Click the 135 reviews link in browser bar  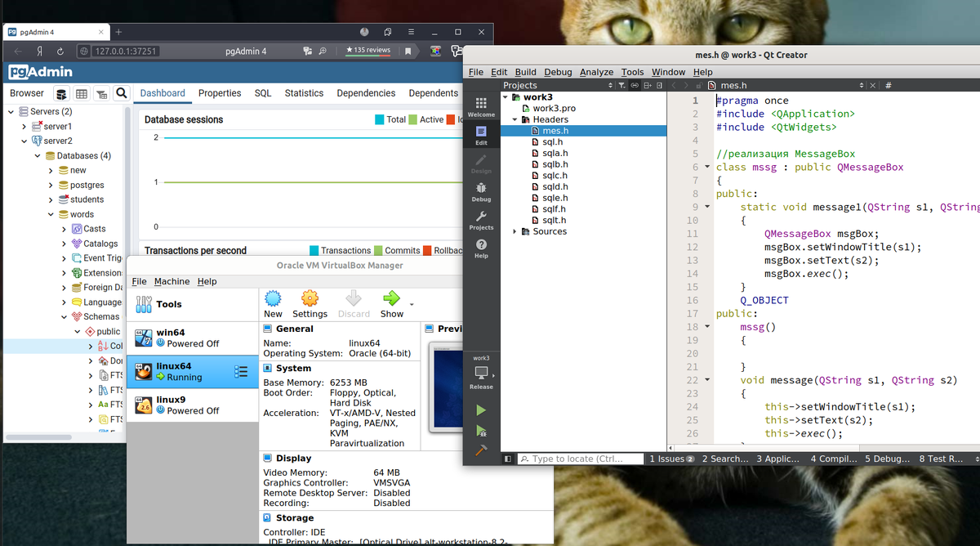pos(368,51)
